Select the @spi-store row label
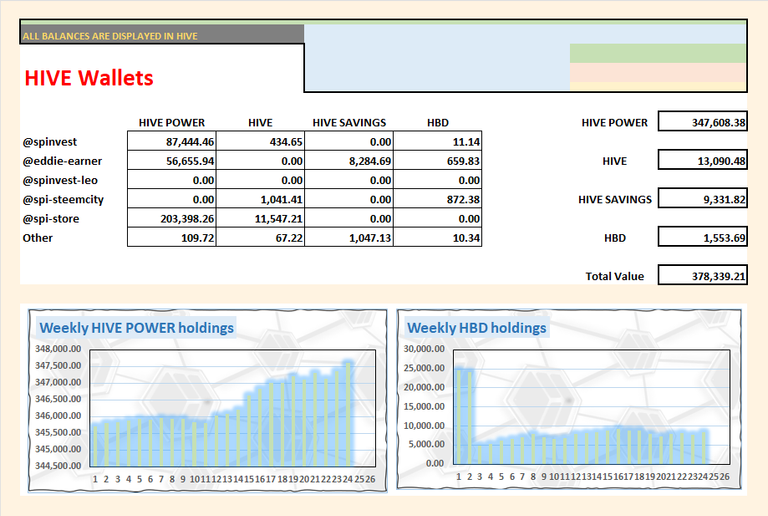This screenshot has width=768, height=516. click(50, 219)
